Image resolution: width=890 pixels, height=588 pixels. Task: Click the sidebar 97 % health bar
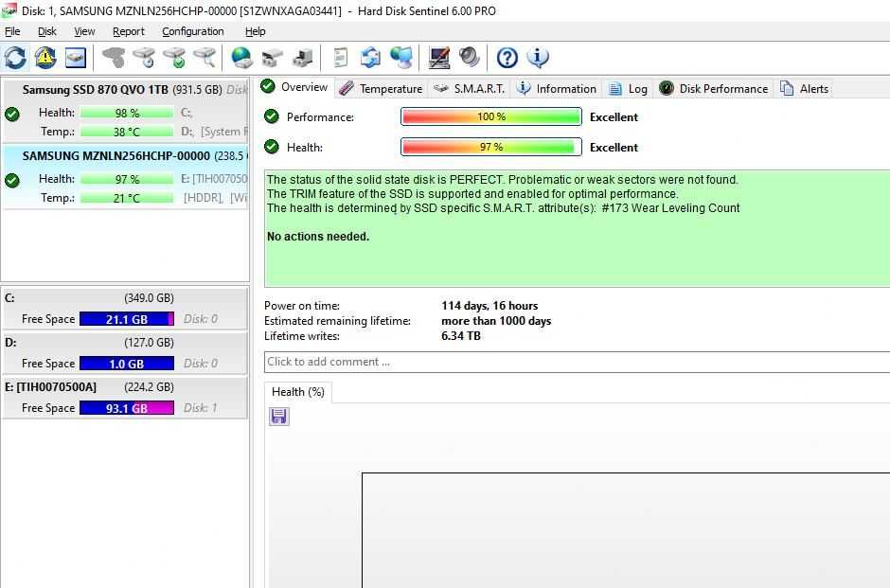pyautogui.click(x=127, y=179)
